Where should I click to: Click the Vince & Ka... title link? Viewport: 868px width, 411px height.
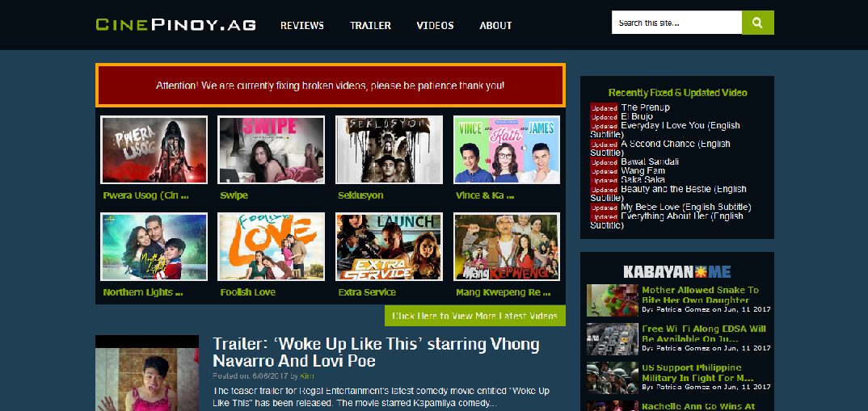tap(486, 195)
